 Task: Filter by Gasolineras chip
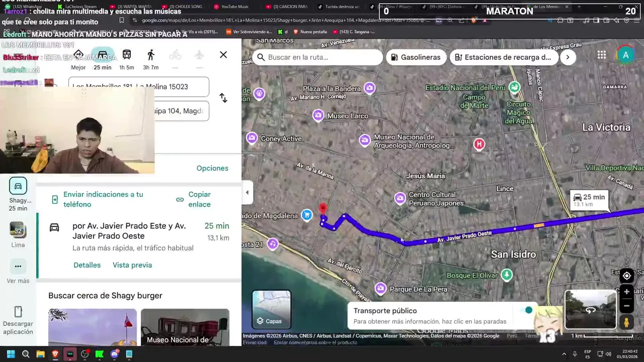click(x=416, y=57)
